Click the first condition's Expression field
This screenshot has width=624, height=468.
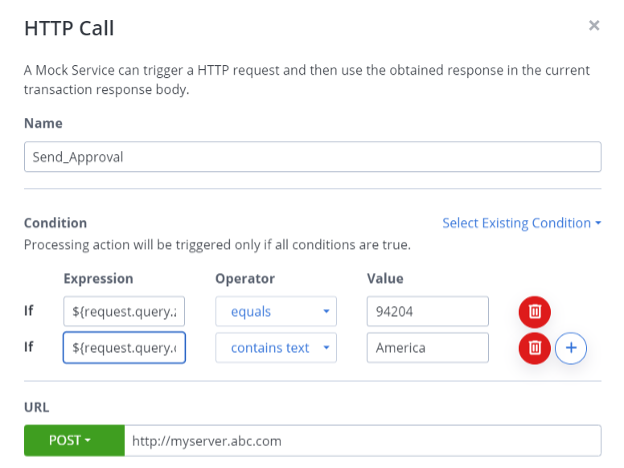(124, 311)
